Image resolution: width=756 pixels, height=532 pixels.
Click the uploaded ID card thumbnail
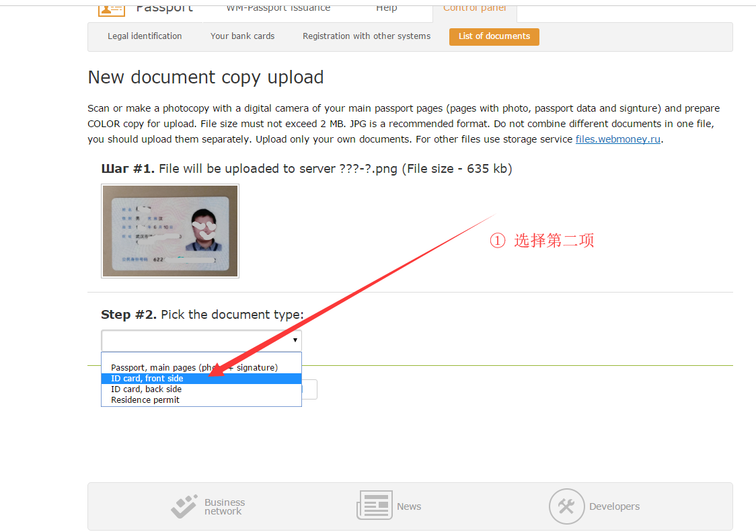pyautogui.click(x=170, y=231)
